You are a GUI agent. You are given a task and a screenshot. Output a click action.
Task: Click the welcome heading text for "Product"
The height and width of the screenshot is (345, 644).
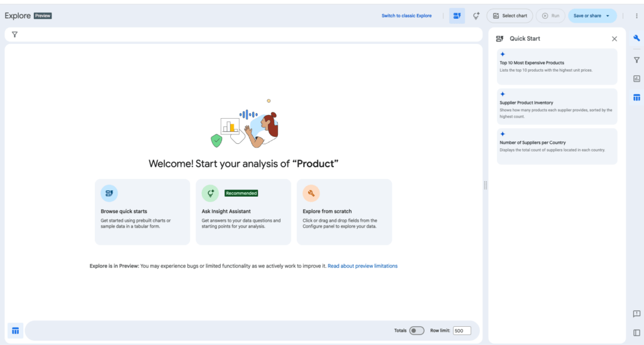(316, 163)
